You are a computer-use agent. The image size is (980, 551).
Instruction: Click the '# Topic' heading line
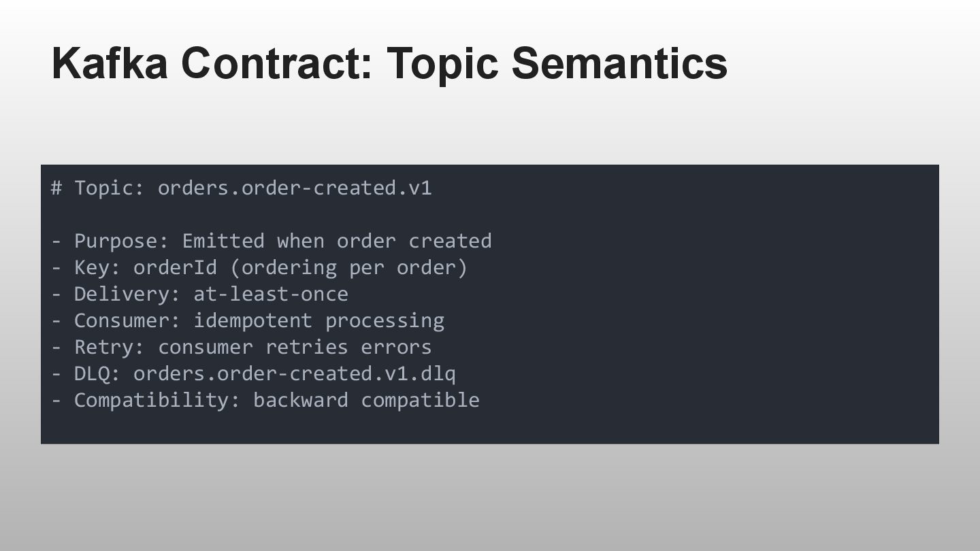[241, 188]
